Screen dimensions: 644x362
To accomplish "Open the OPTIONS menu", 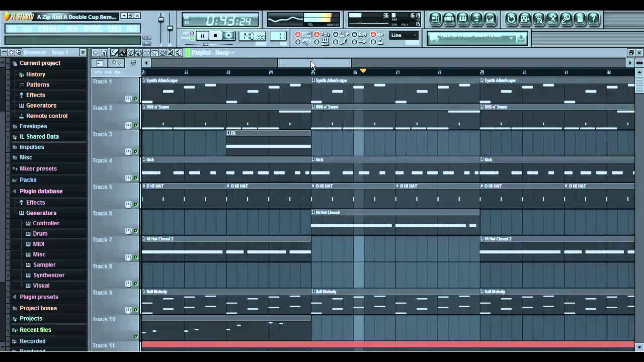I will (93, 29).
